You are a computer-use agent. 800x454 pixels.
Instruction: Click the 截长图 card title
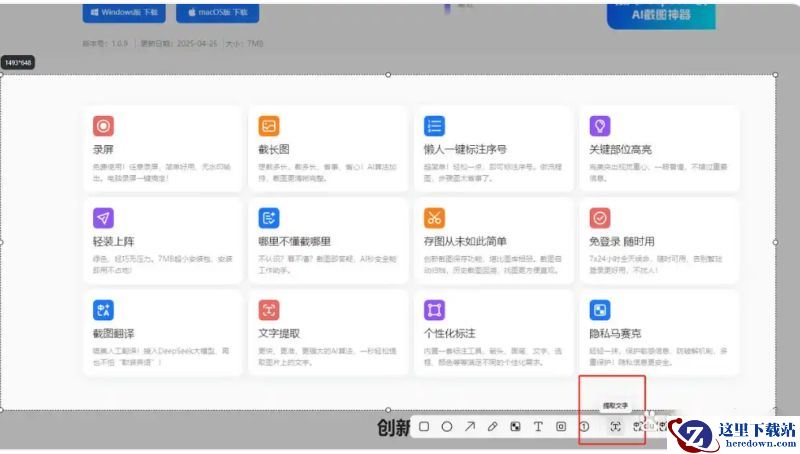(x=274, y=149)
